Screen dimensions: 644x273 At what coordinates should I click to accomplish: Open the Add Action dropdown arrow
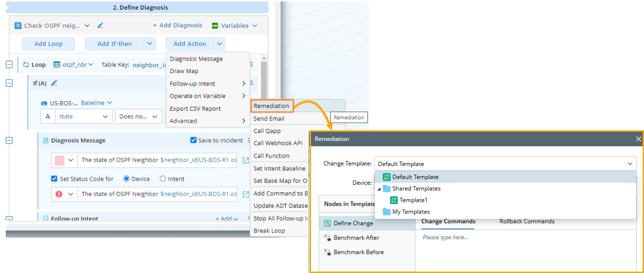[219, 43]
